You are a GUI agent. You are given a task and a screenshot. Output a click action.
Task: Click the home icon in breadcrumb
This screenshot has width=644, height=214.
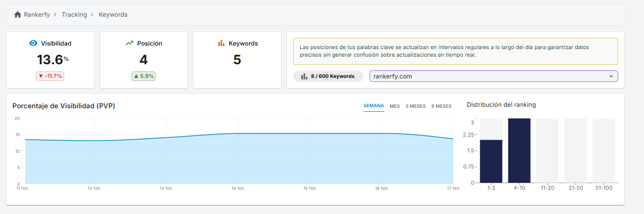tap(18, 15)
